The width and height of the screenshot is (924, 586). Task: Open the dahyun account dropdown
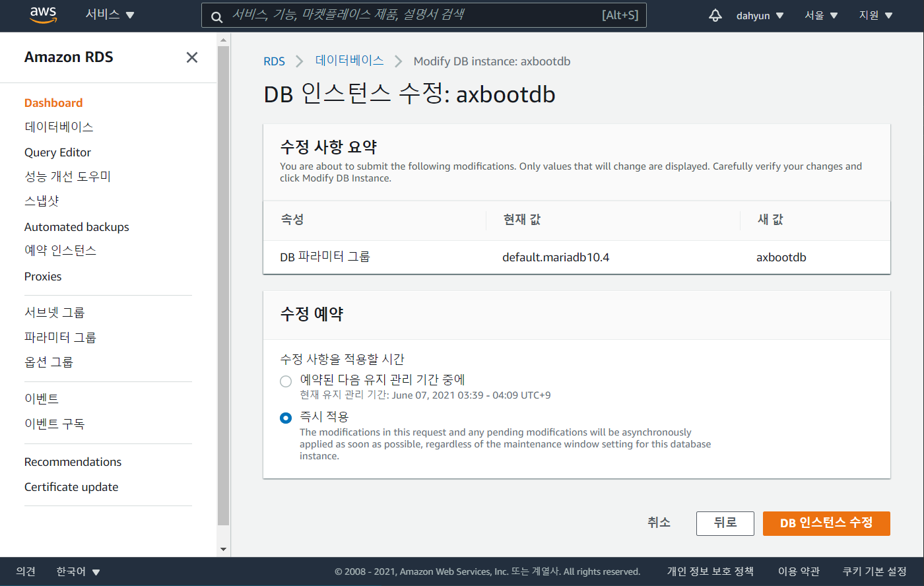pos(760,15)
